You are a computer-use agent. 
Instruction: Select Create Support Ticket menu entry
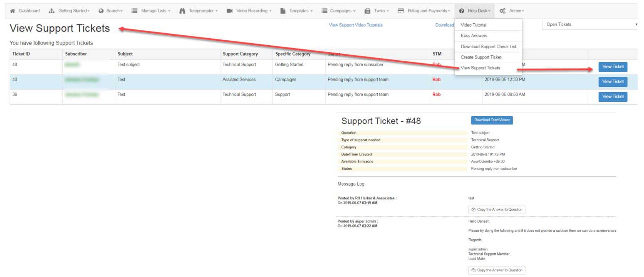(x=481, y=57)
